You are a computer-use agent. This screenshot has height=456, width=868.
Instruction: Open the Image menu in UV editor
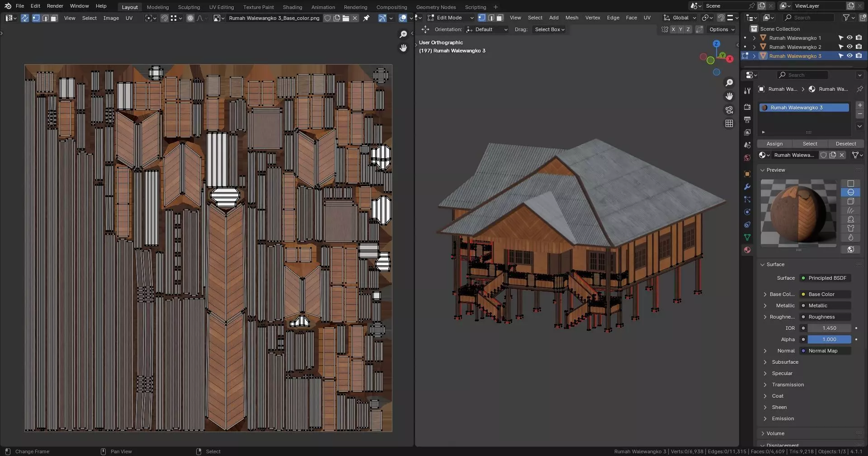111,18
